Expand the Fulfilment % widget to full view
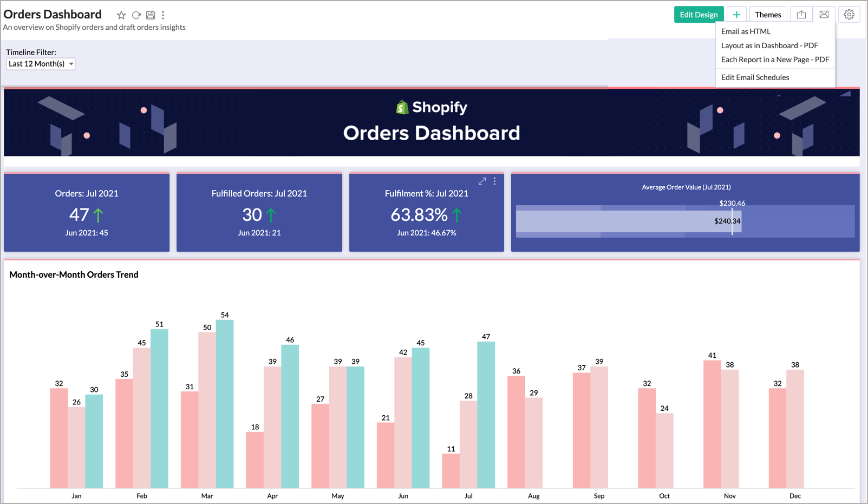The height and width of the screenshot is (504, 868). [x=482, y=181]
